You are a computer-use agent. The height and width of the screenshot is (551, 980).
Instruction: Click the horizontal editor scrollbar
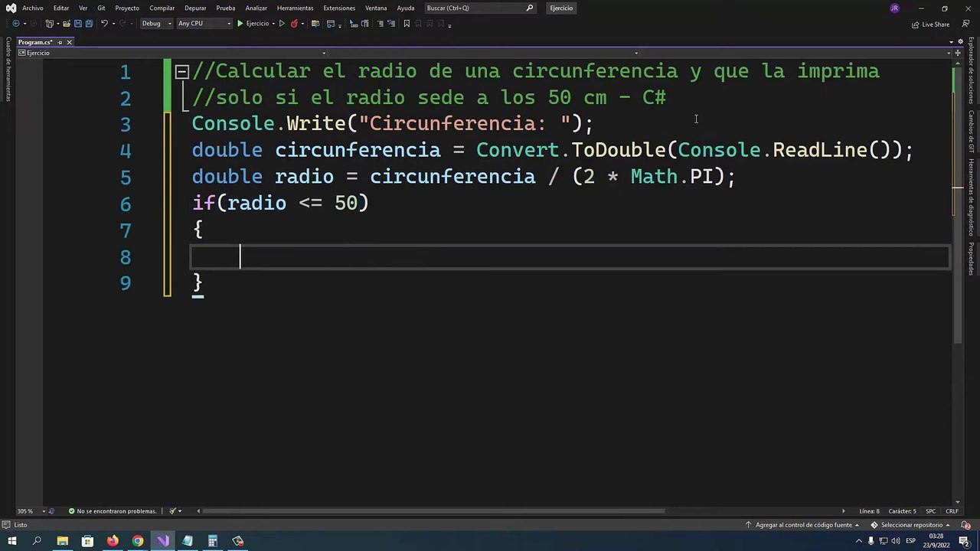pyautogui.click(x=434, y=511)
